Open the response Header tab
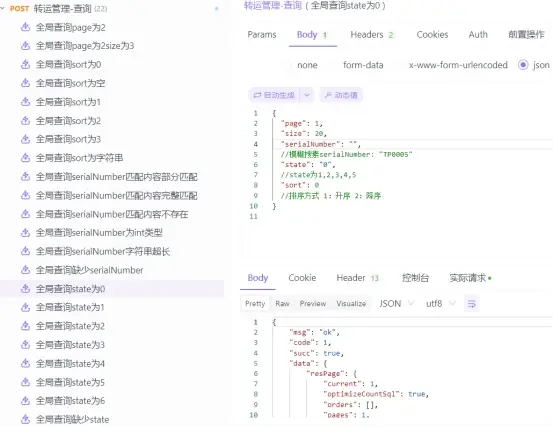Viewport: 554px width, 427px height. tap(357, 278)
